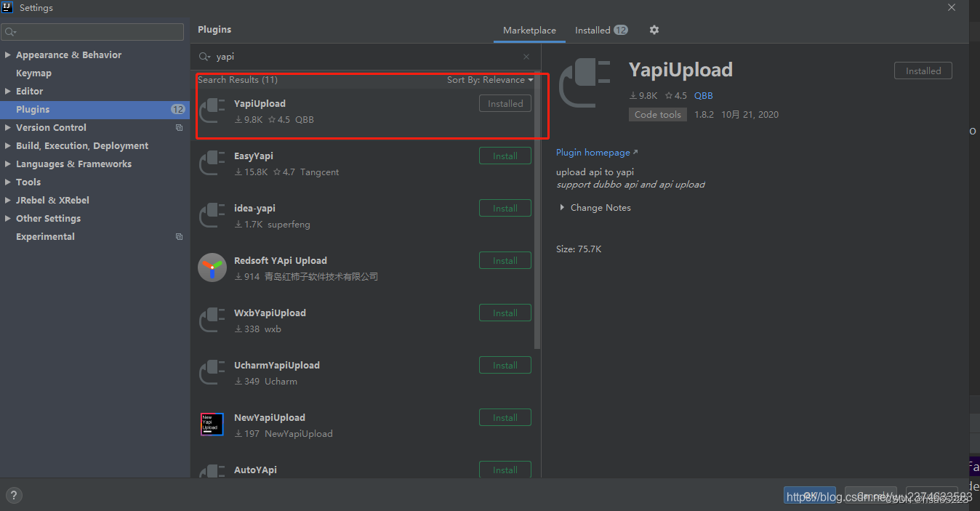This screenshot has width=980, height=511.
Task: Install the EasyYapi plugin
Action: (505, 156)
